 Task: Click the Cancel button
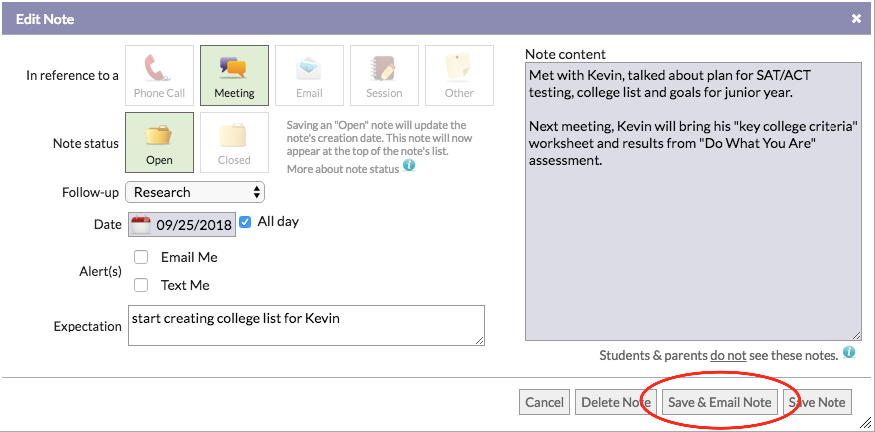click(544, 402)
